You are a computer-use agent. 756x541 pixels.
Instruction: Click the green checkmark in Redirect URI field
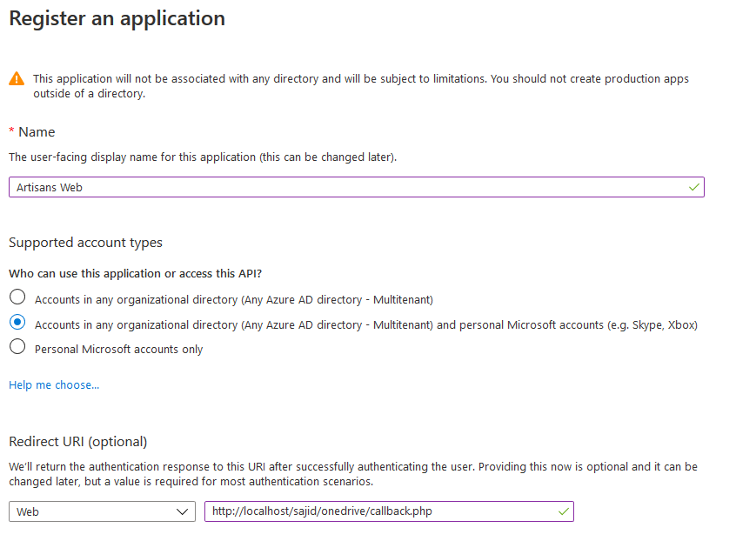(x=563, y=511)
